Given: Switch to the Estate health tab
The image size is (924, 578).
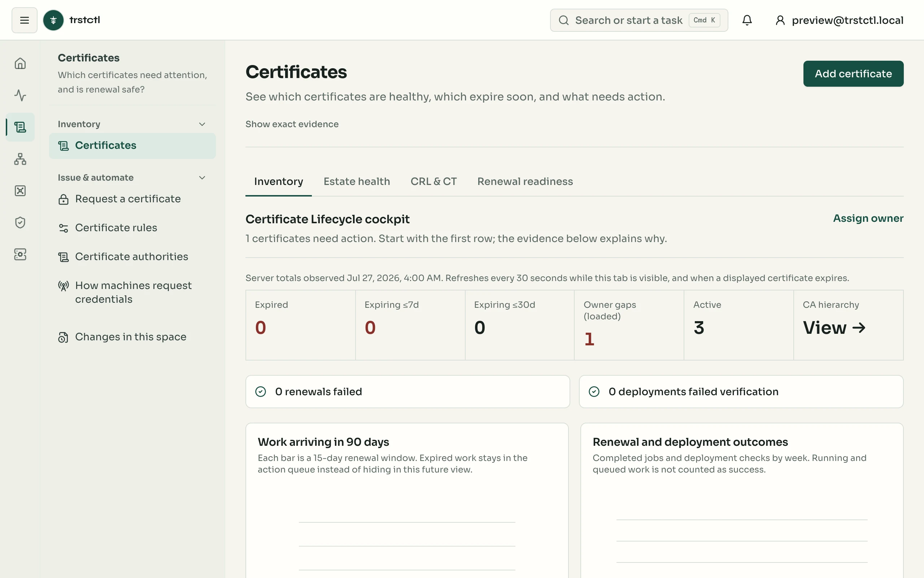Looking at the screenshot, I should [x=357, y=181].
